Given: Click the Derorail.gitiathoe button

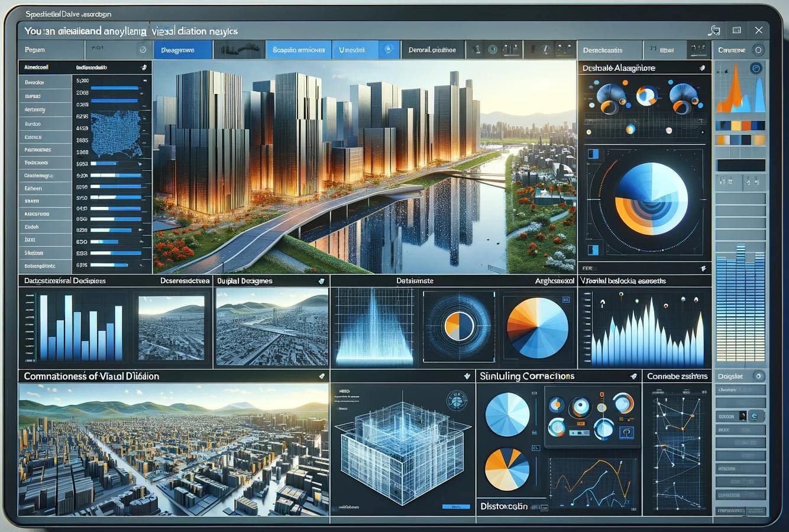Looking at the screenshot, I should 432,50.
